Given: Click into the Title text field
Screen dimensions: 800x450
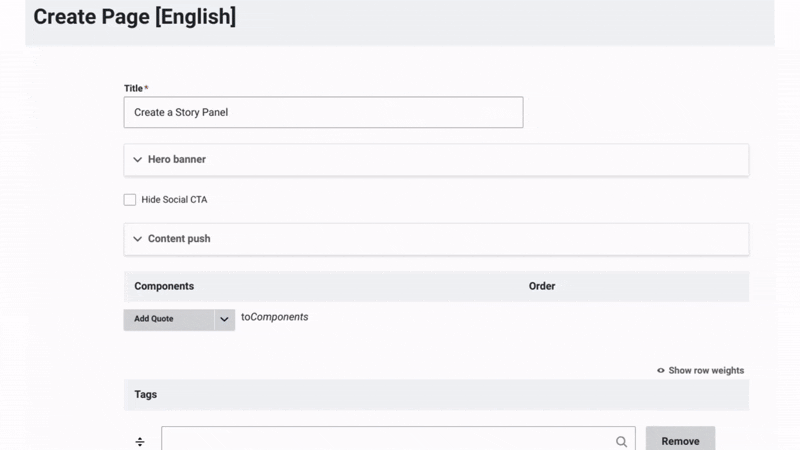Looking at the screenshot, I should (323, 112).
